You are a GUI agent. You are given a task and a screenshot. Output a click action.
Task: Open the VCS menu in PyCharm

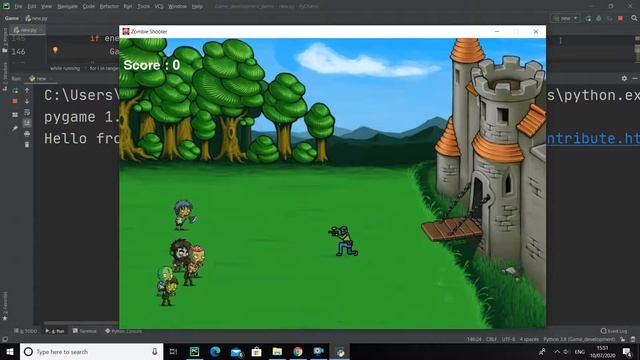click(x=159, y=7)
